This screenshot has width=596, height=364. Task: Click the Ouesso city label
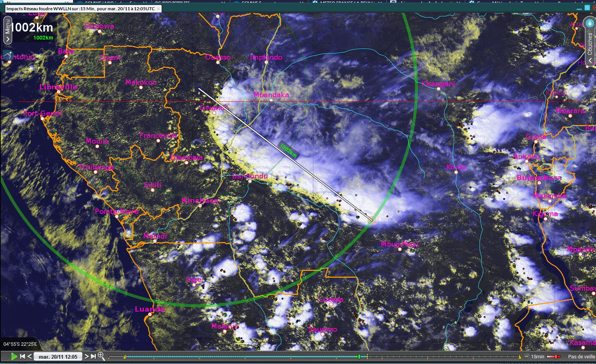[x=218, y=57]
